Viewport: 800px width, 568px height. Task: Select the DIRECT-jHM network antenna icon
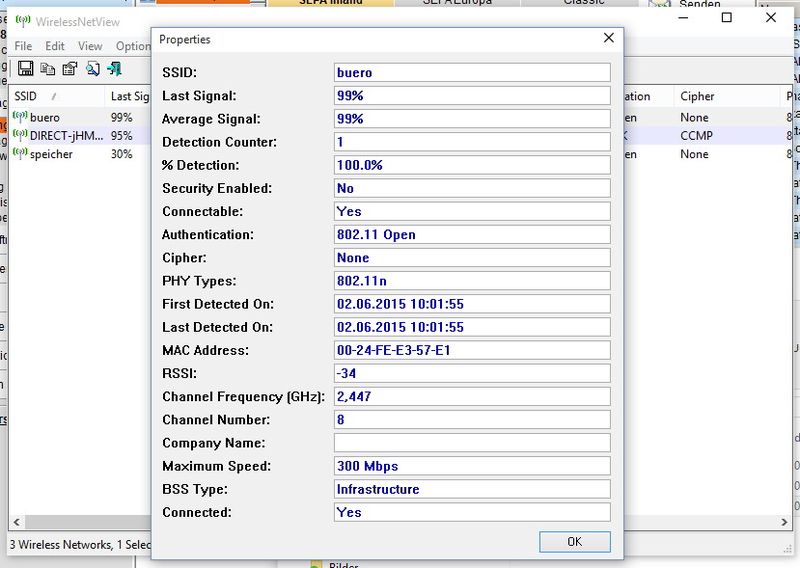coord(20,136)
